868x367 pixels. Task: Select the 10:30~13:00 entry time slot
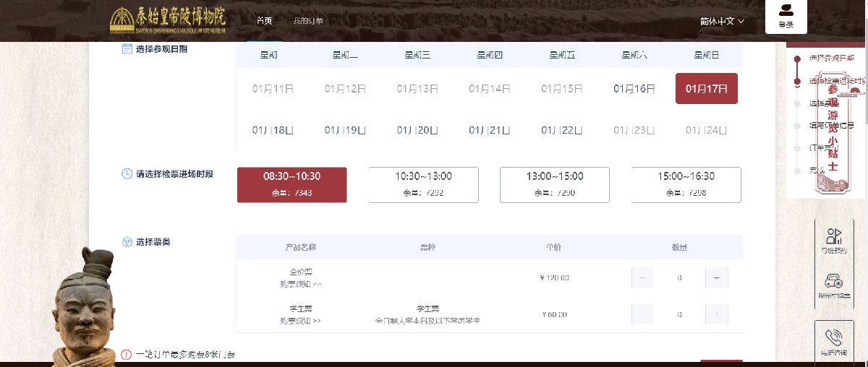click(x=424, y=184)
